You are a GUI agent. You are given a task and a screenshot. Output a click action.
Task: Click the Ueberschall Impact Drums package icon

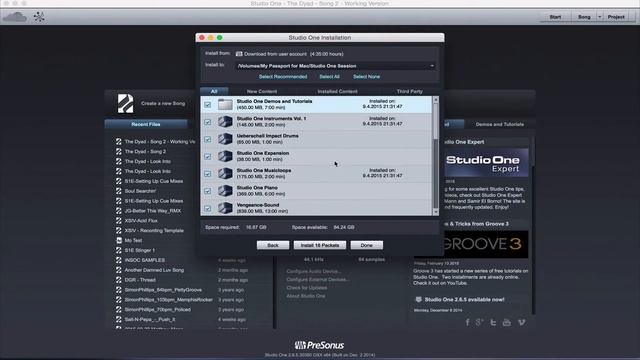(x=225, y=139)
